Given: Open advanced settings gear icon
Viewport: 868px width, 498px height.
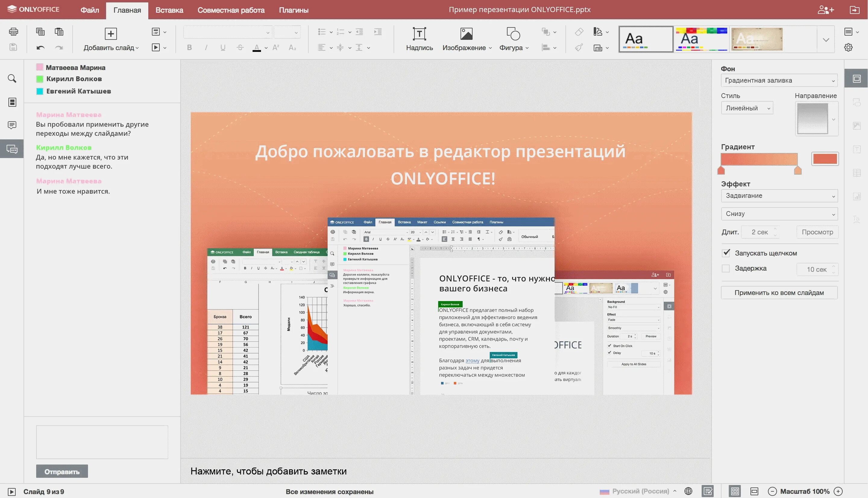Looking at the screenshot, I should 848,48.
